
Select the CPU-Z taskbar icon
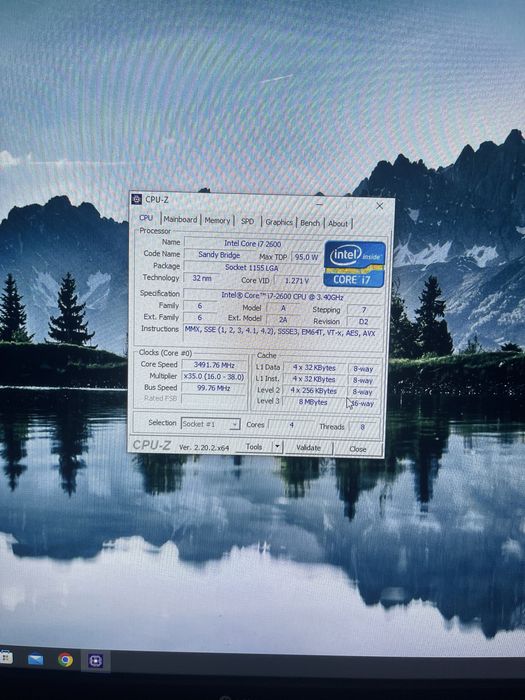coord(96,660)
